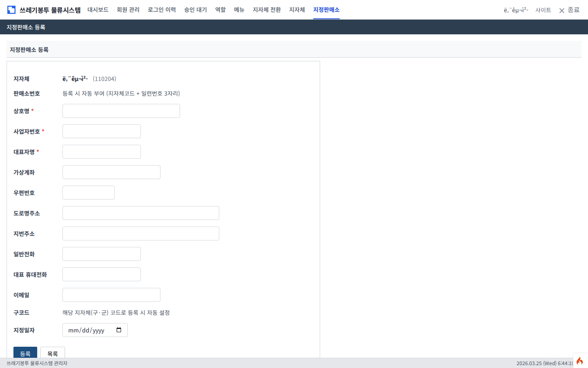Open the 회원 관리 menu
This screenshot has width=588, height=368.
coord(128,10)
